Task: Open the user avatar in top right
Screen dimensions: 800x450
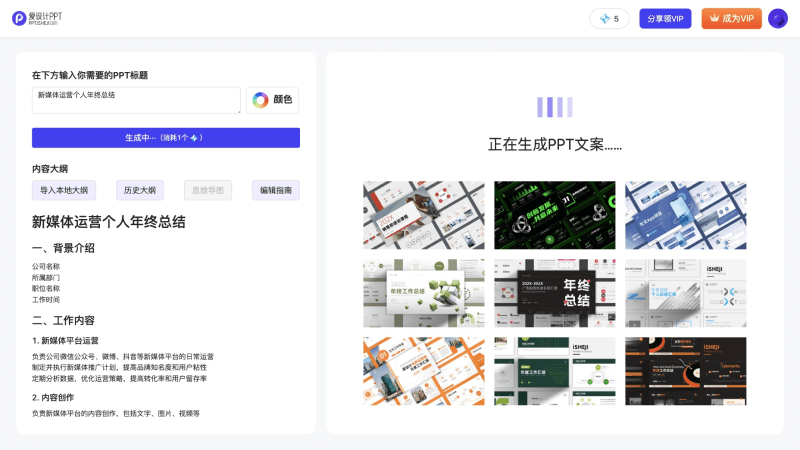Action: [x=777, y=19]
